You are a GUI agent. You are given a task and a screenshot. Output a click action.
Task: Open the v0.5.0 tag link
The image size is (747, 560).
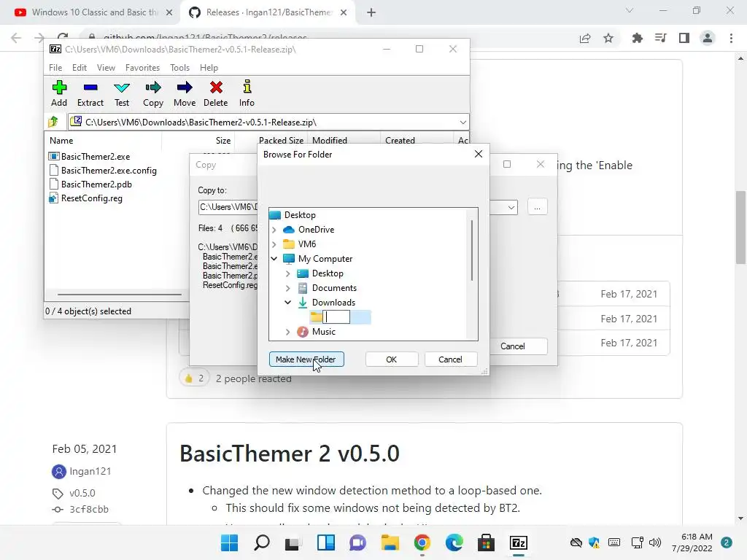coord(82,493)
